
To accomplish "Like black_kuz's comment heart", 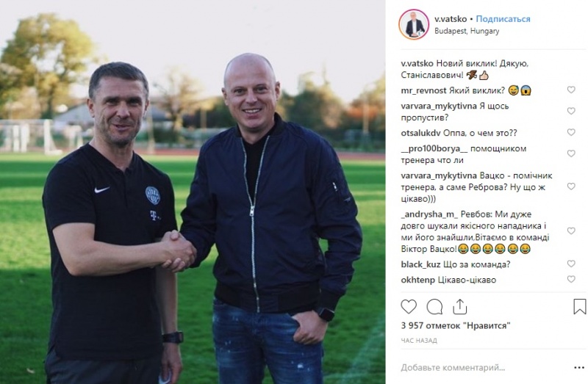I will (x=571, y=264).
